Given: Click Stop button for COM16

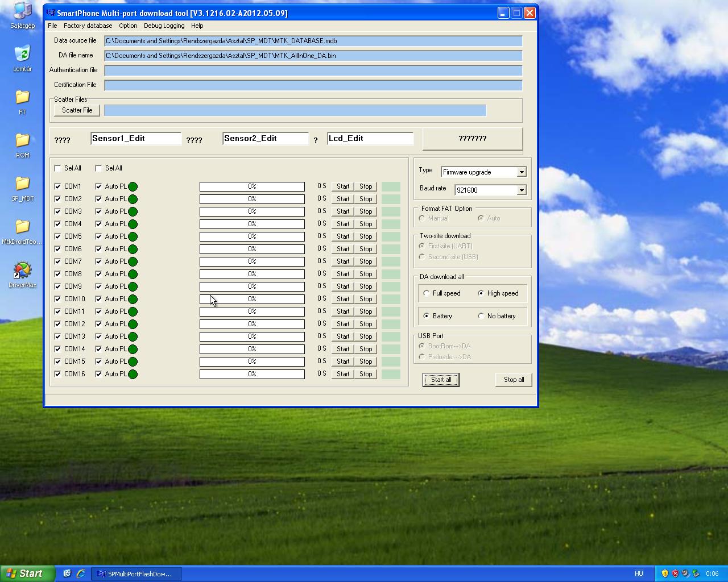Looking at the screenshot, I should click(366, 374).
